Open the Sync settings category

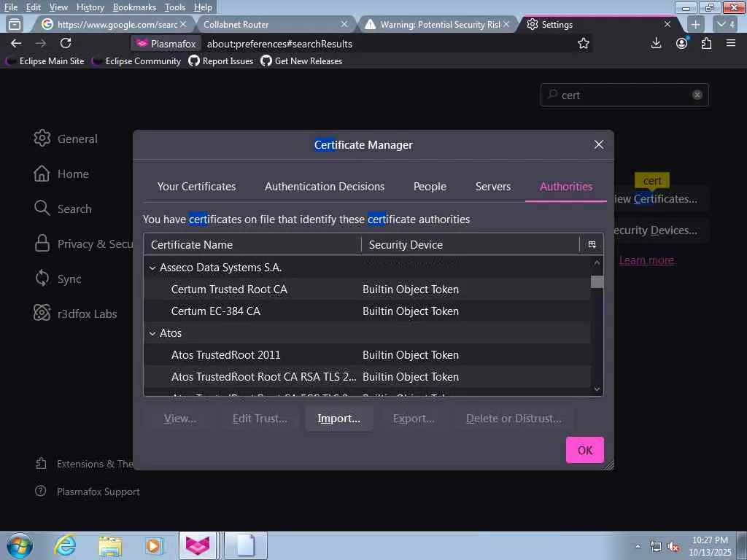58,279
